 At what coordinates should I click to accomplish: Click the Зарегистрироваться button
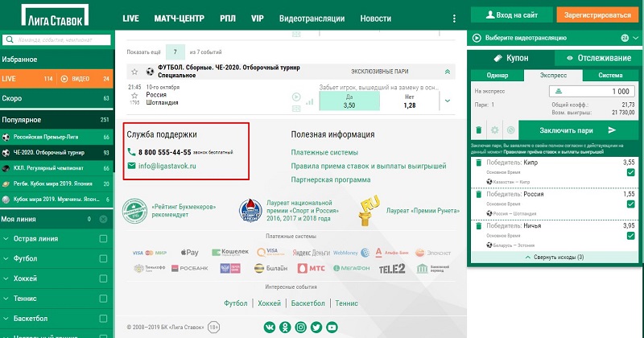596,14
